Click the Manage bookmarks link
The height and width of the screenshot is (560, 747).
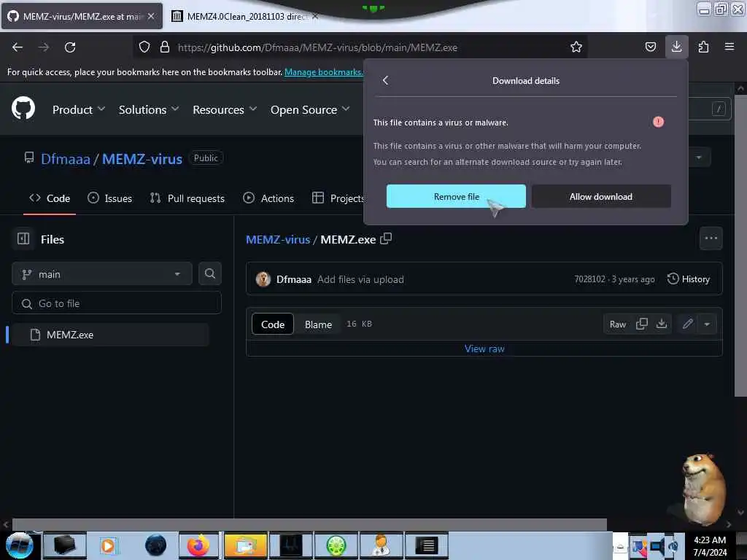point(323,72)
